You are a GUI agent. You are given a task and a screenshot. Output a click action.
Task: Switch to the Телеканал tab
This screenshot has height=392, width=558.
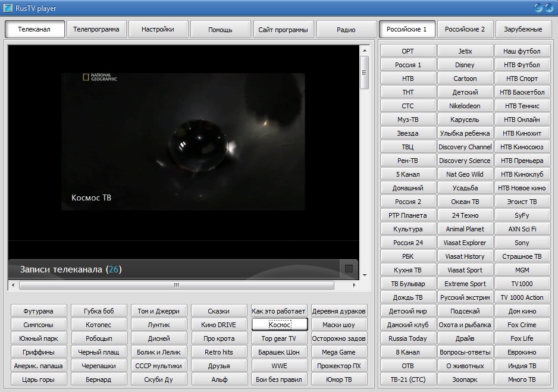35,29
